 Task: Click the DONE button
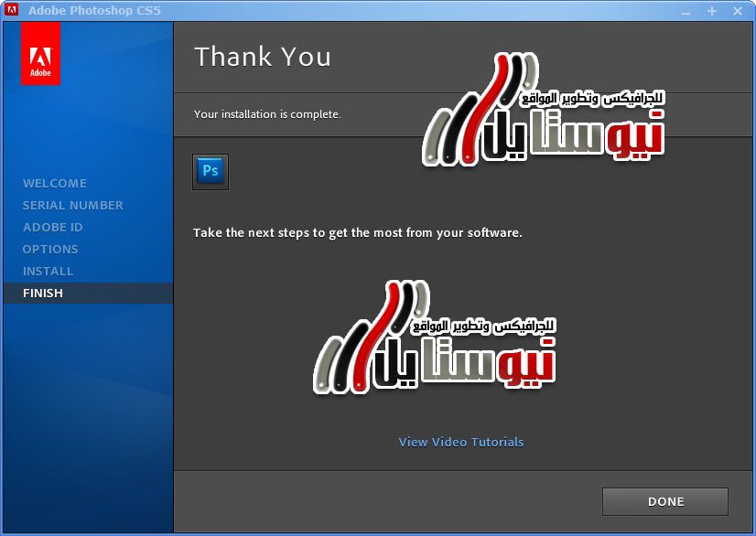point(664,502)
